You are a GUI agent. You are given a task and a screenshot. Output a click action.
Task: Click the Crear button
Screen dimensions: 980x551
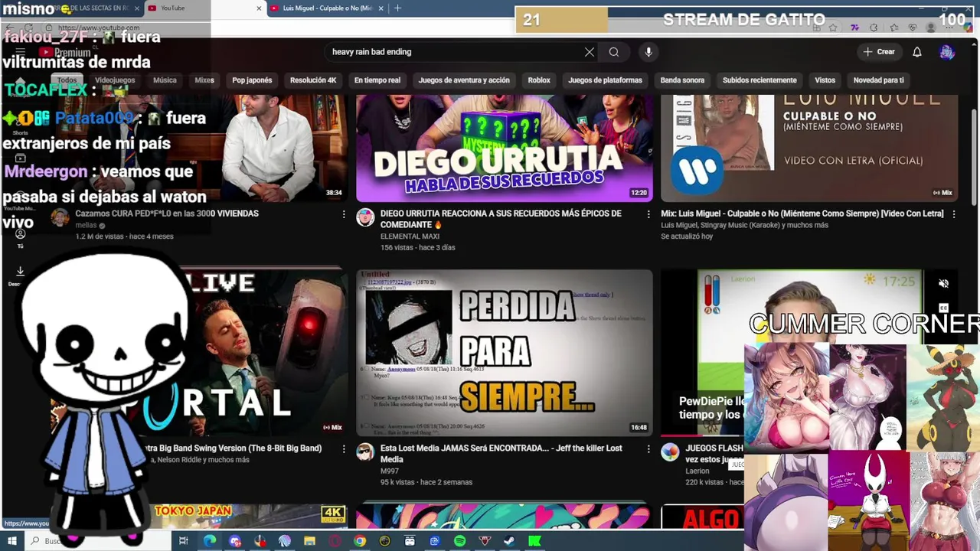point(879,52)
